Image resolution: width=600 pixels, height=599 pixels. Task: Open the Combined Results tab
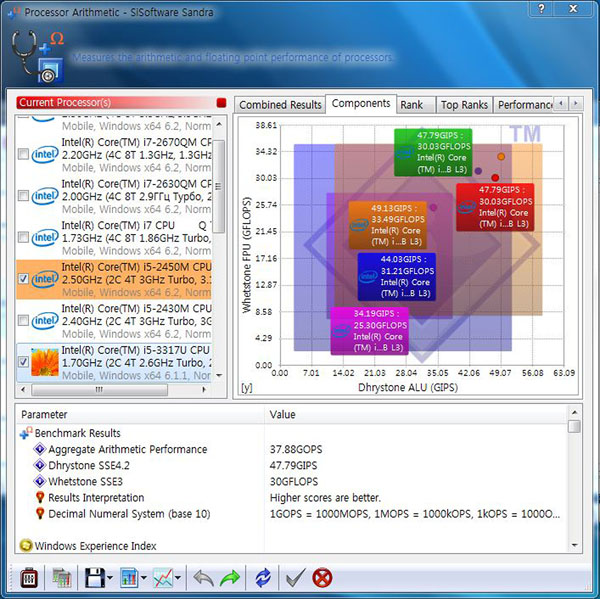click(x=280, y=104)
